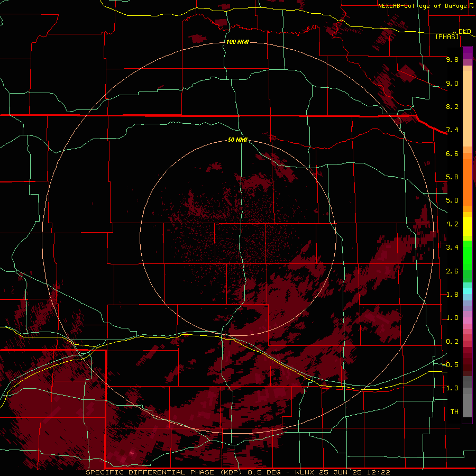Click the NEXLAB-College of DuPage title text
Screen dimensions: 476x476
point(422,6)
